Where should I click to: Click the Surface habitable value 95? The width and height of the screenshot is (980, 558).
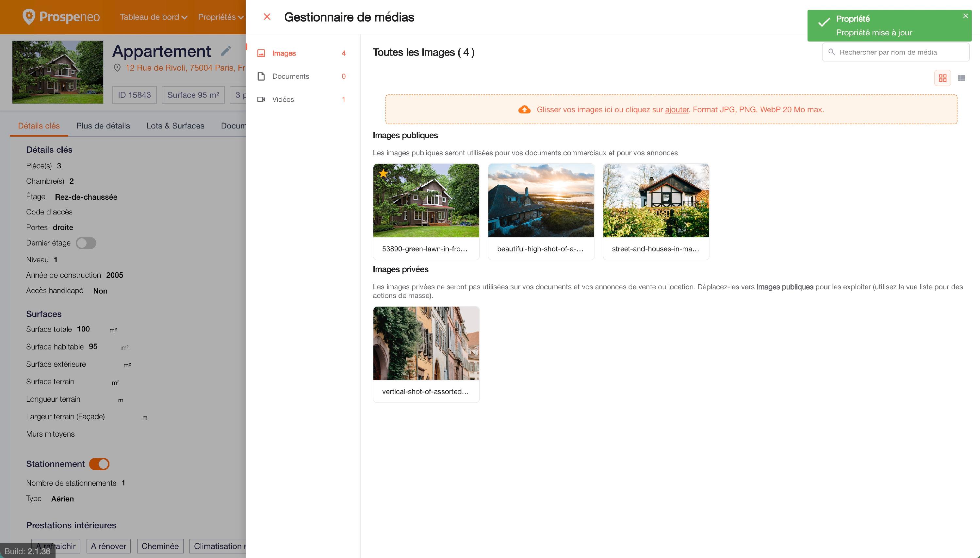[x=93, y=347]
